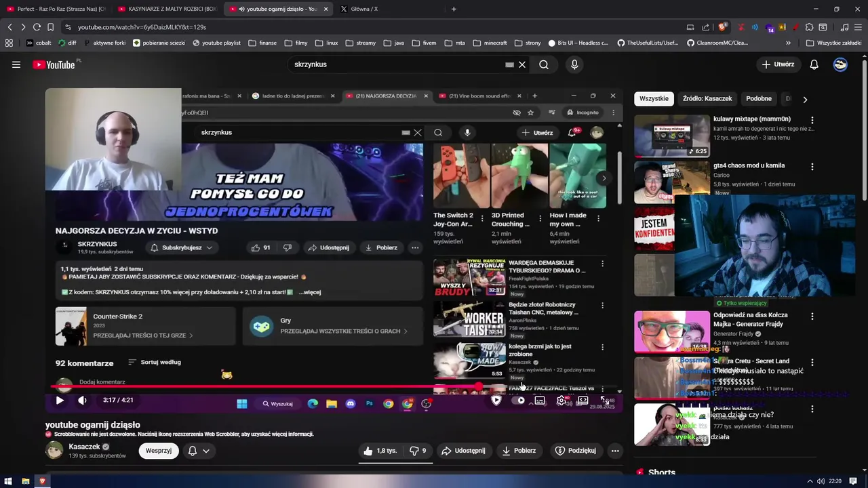868x488 pixels.
Task: Enter fullscreen in the video player
Action: (x=604, y=401)
